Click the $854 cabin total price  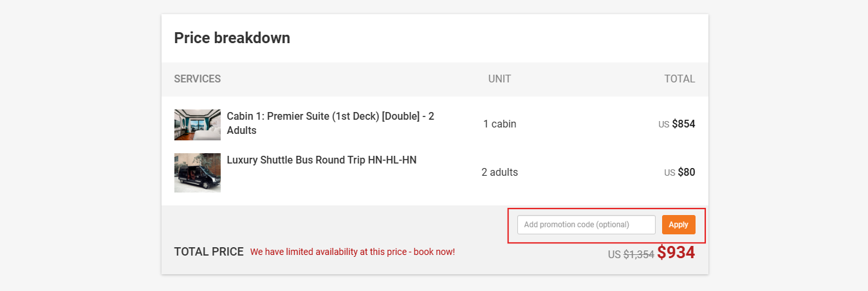pyautogui.click(x=683, y=124)
